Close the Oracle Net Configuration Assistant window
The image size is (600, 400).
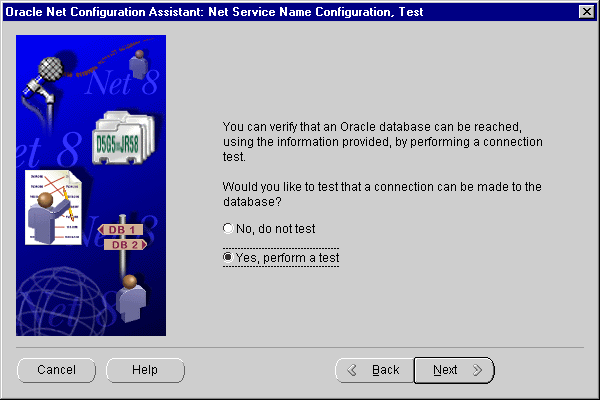[x=587, y=12]
